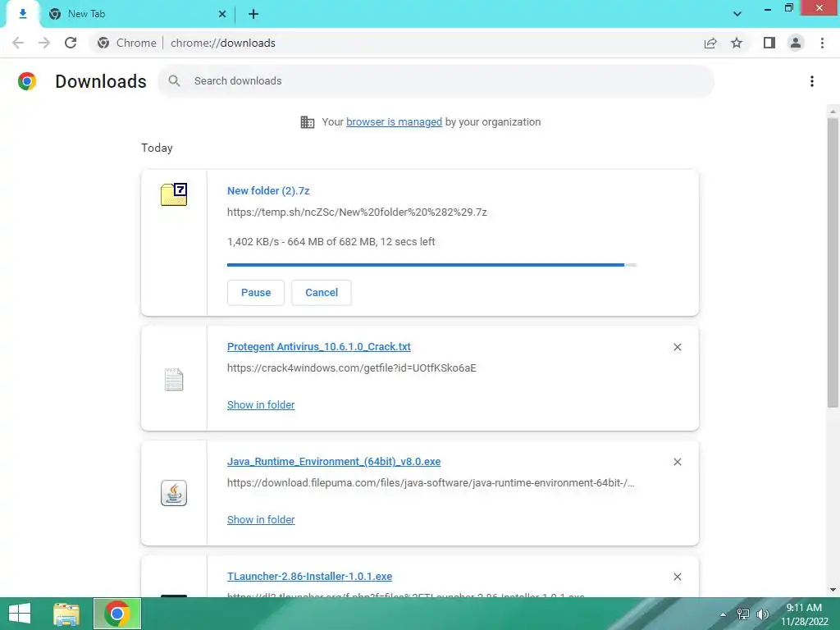
Task: Remove Protegent Antivirus crack entry from list
Action: [x=677, y=347]
